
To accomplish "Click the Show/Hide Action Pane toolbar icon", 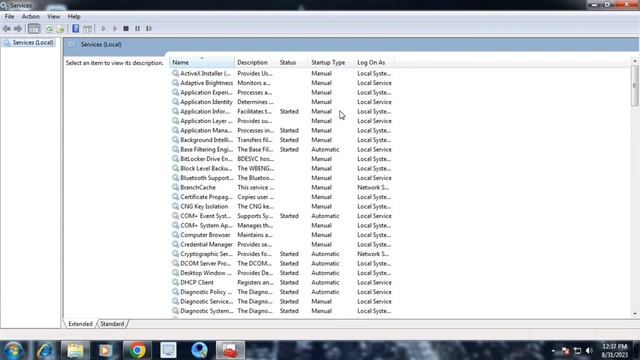I will (x=87, y=29).
